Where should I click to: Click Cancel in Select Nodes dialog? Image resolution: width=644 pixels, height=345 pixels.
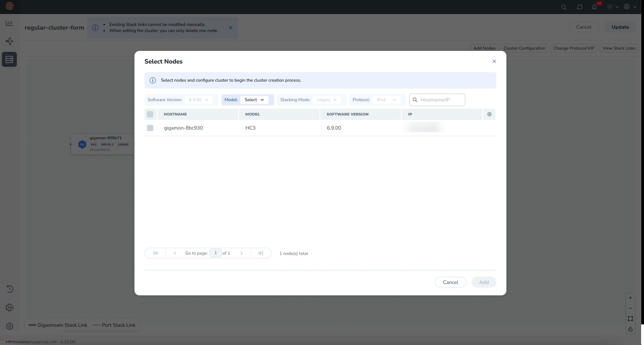[x=450, y=282]
